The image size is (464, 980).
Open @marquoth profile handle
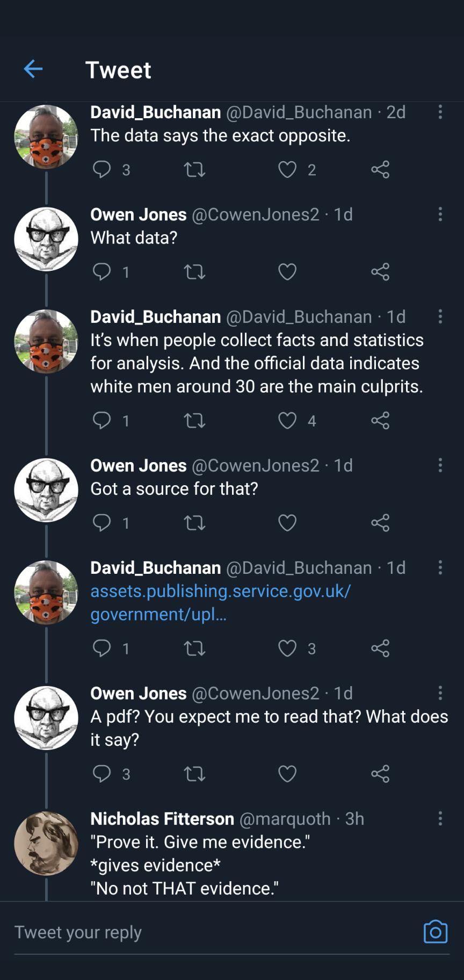pos(285,818)
